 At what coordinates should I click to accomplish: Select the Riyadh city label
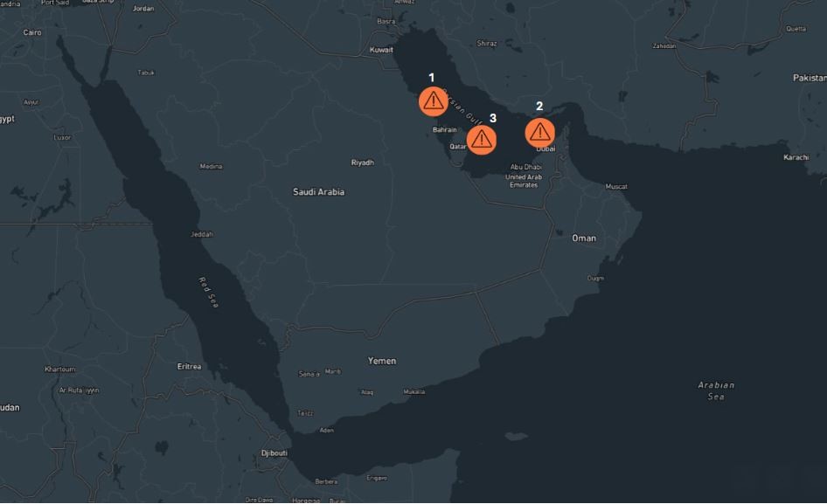tap(362, 162)
